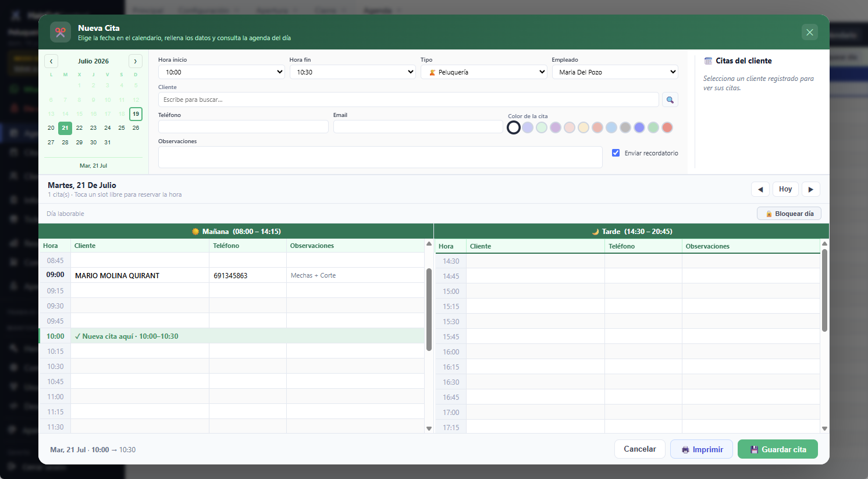The height and width of the screenshot is (479, 868).
Task: Click the 11:00 morning slot
Action: 232,396
